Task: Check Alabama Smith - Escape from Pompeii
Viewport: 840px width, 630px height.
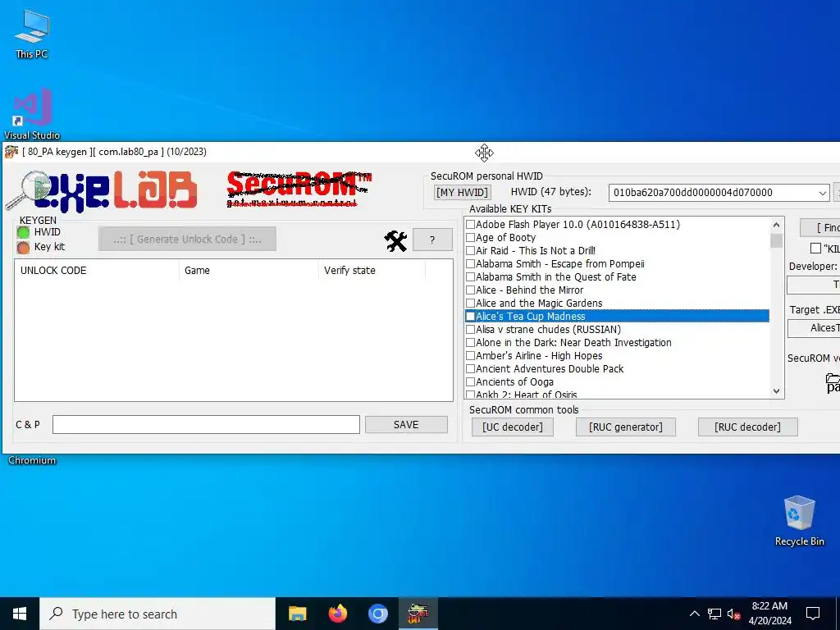Action: click(x=470, y=263)
